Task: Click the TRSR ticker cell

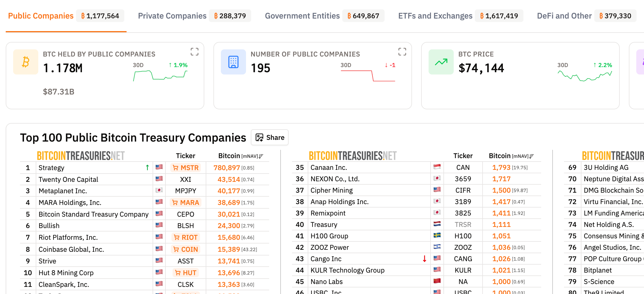Action: pos(463,225)
